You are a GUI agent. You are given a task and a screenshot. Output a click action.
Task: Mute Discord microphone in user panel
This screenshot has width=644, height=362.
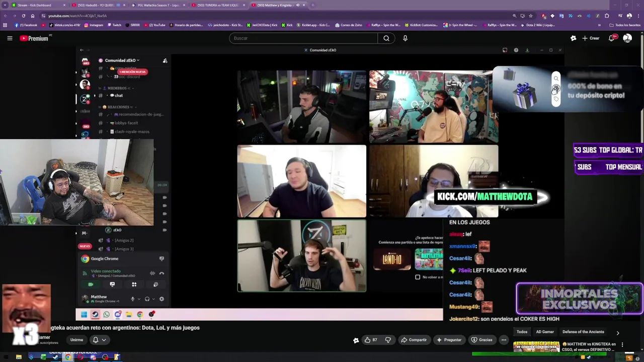133,299
